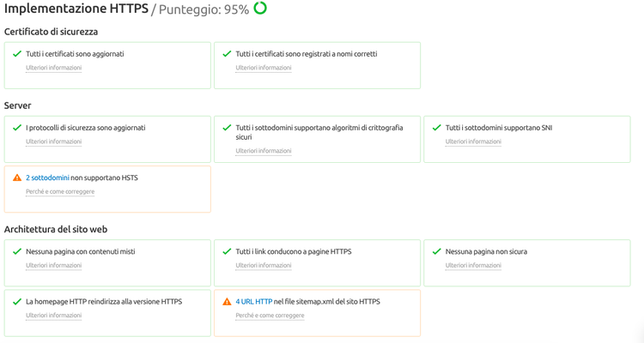
Task: Click the checkmark next to SNI support
Action: click(x=436, y=128)
